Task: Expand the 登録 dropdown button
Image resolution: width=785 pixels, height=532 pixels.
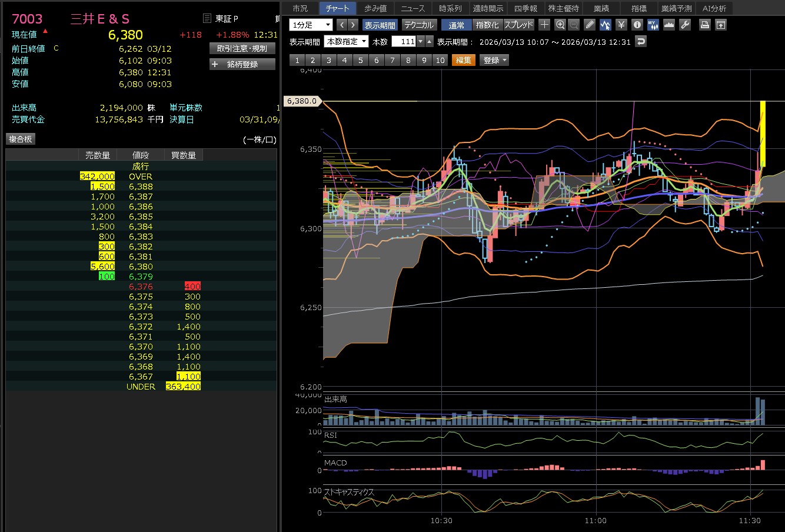Action: [495, 60]
